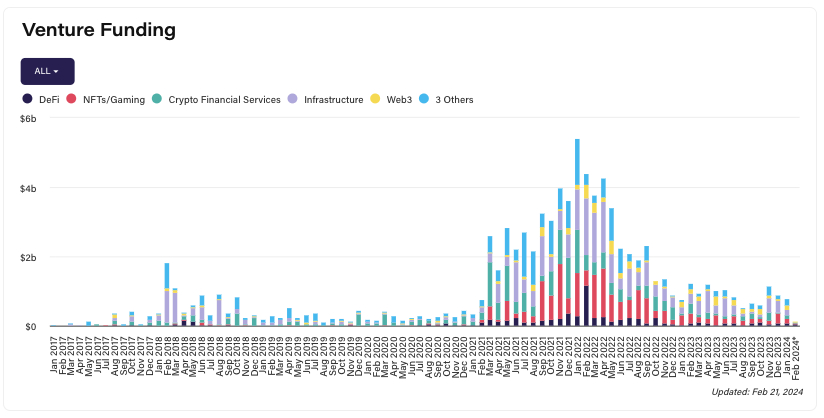Toggle the Web3 series label text

coord(398,100)
